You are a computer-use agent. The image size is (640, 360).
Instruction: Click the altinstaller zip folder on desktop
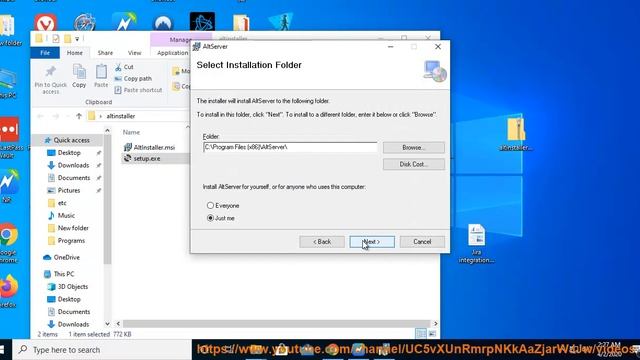516,134
